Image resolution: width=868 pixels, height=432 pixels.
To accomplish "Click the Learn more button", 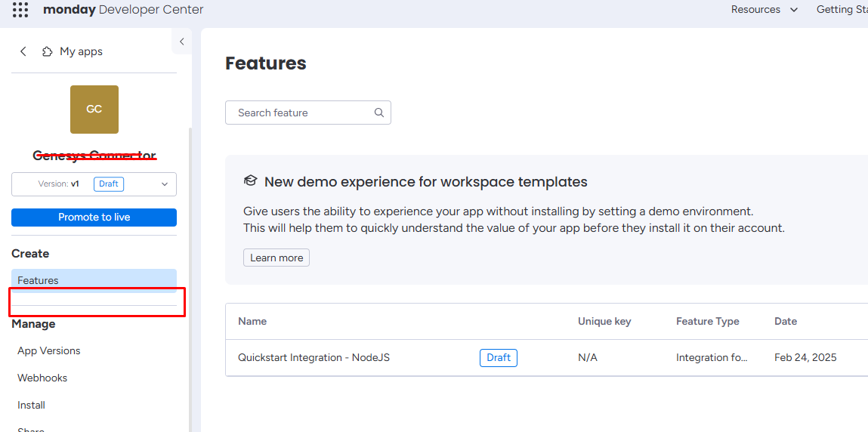I will tap(276, 258).
